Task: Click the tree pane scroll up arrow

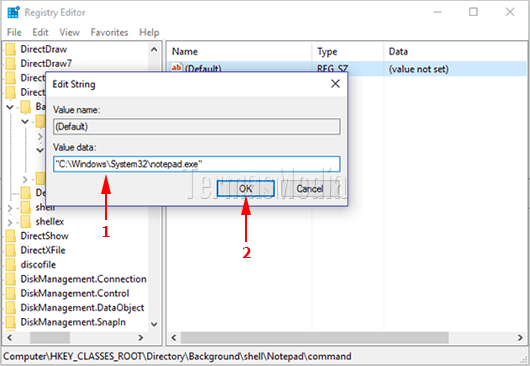Action: 154,49
